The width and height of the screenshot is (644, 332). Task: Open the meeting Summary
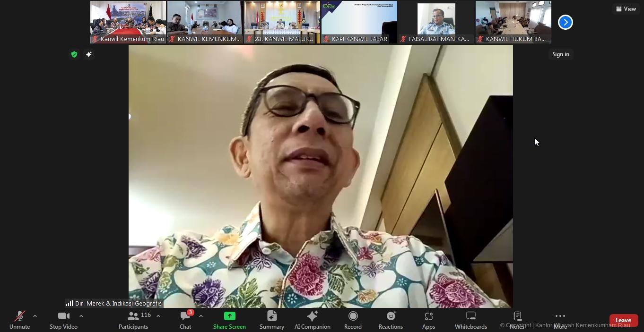pyautogui.click(x=272, y=320)
